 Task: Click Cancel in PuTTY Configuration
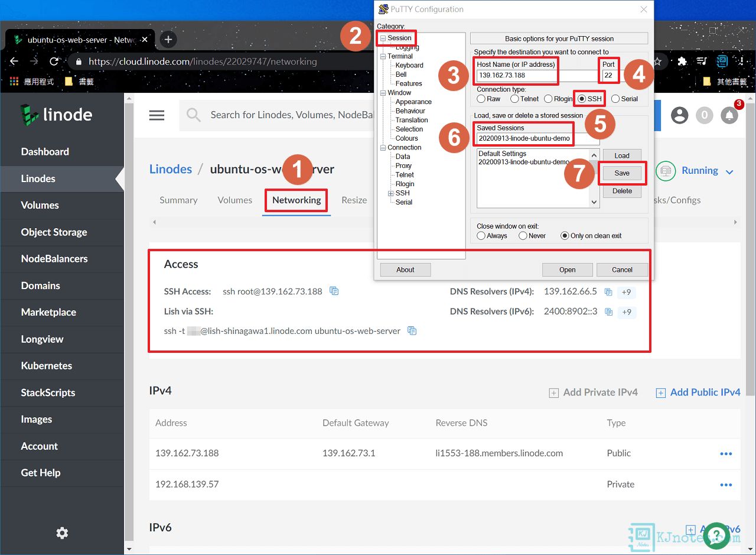622,270
